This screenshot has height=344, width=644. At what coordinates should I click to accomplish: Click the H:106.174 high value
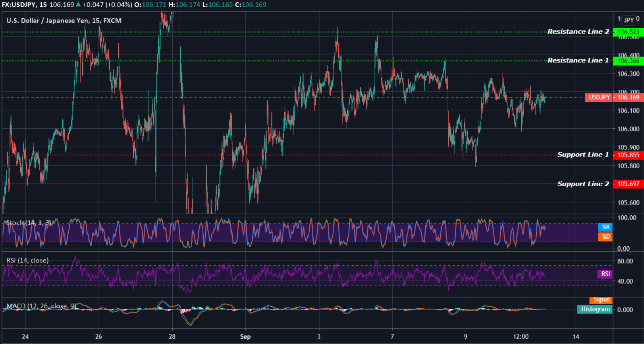[184, 5]
